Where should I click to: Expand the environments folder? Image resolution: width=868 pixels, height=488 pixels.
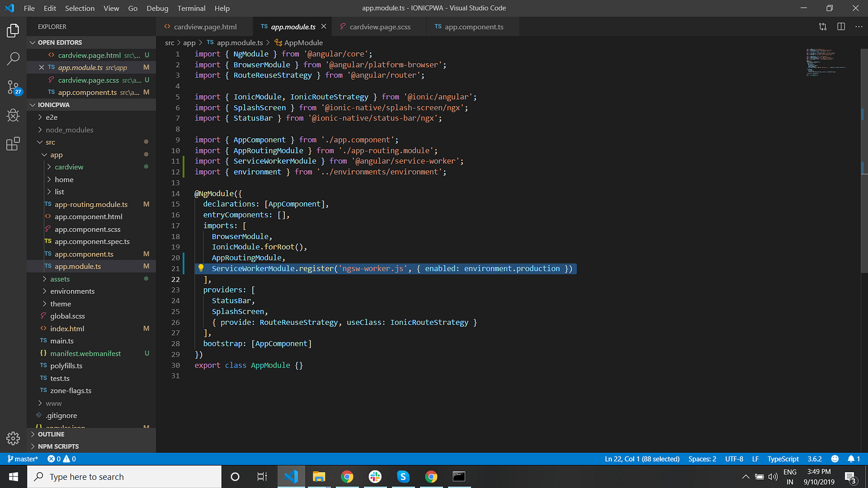point(72,291)
